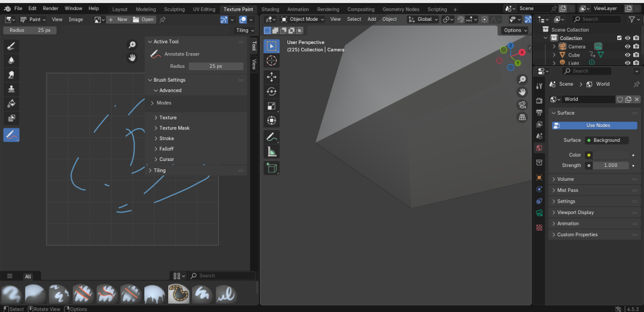The height and width of the screenshot is (312, 644).
Task: Select the Annotate tool in image editor toolbar
Action: (11, 135)
